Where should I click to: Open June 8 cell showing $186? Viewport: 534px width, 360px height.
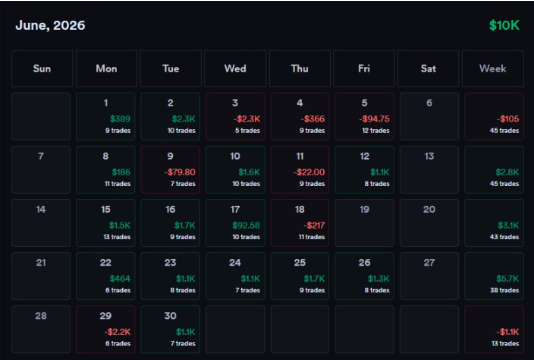(106, 170)
